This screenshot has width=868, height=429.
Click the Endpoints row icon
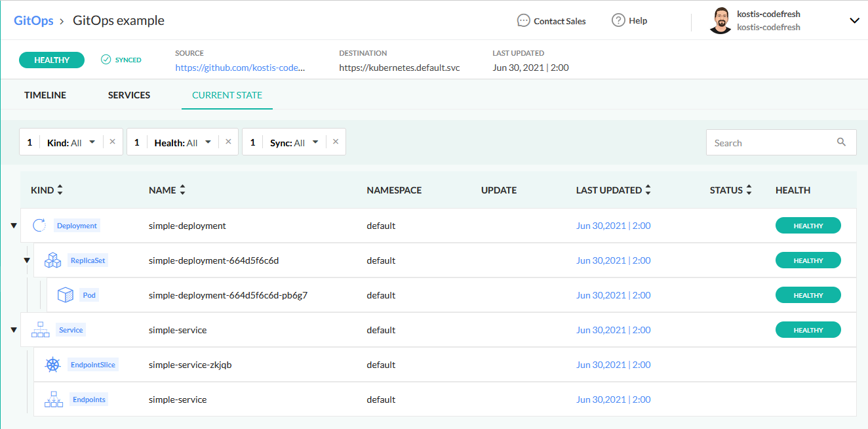54,399
